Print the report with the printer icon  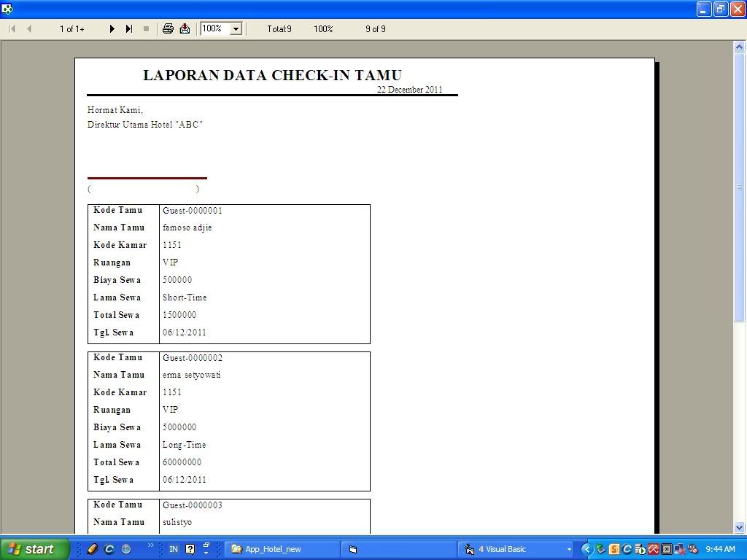(168, 28)
